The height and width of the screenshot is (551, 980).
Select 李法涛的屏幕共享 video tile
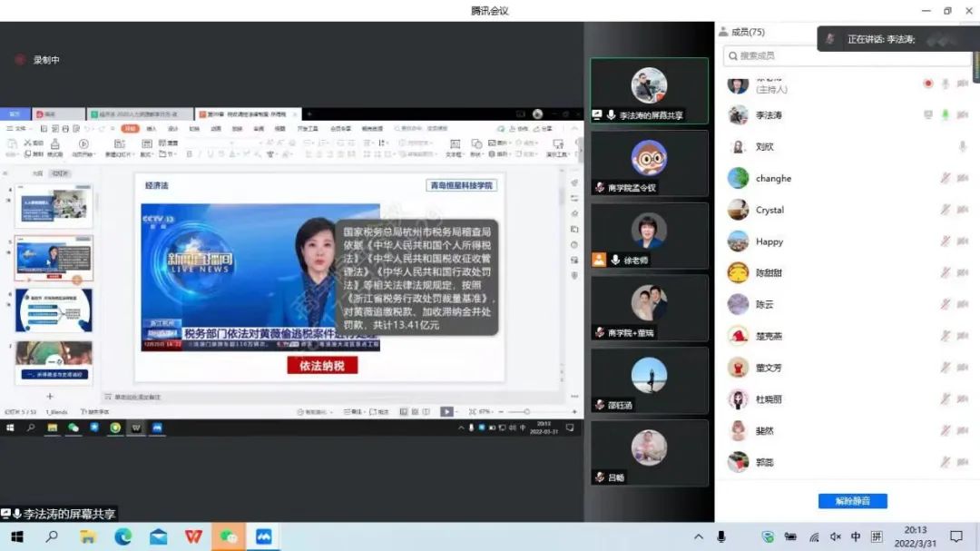(649, 91)
